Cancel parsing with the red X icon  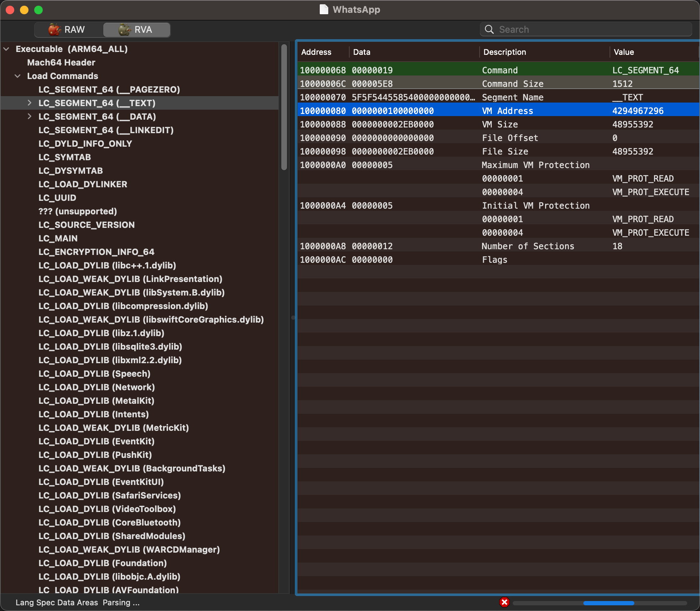(x=504, y=602)
